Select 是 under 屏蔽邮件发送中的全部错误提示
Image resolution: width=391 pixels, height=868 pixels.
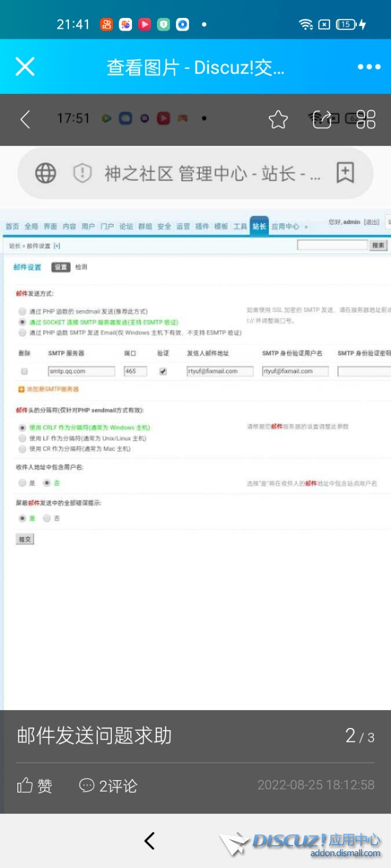click(x=22, y=518)
